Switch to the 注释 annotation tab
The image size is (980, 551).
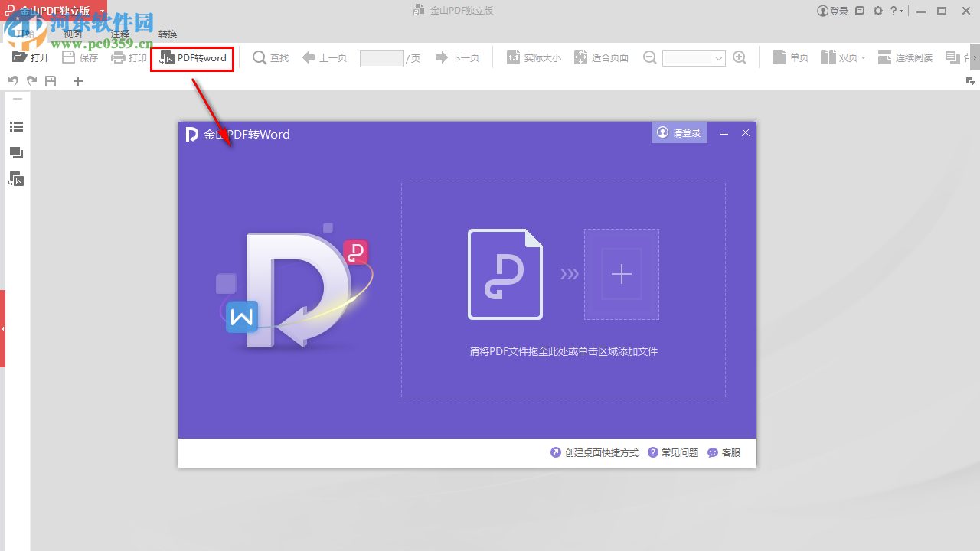[119, 34]
